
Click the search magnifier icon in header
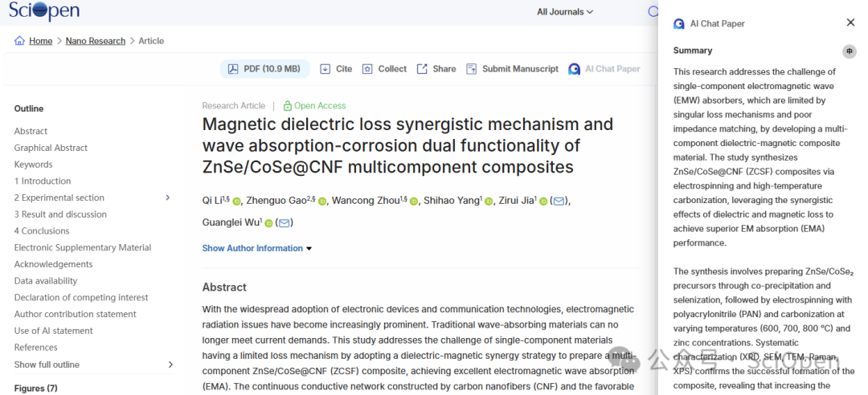pos(653,11)
